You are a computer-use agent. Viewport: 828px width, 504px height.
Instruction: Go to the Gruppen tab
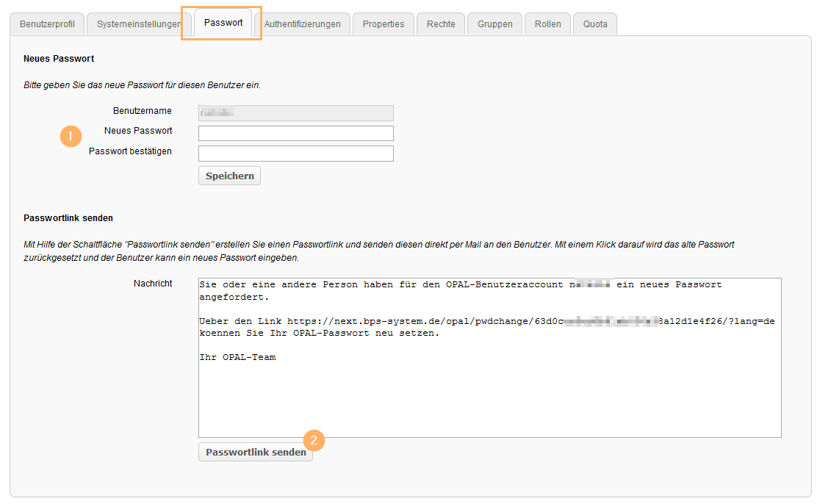(494, 24)
